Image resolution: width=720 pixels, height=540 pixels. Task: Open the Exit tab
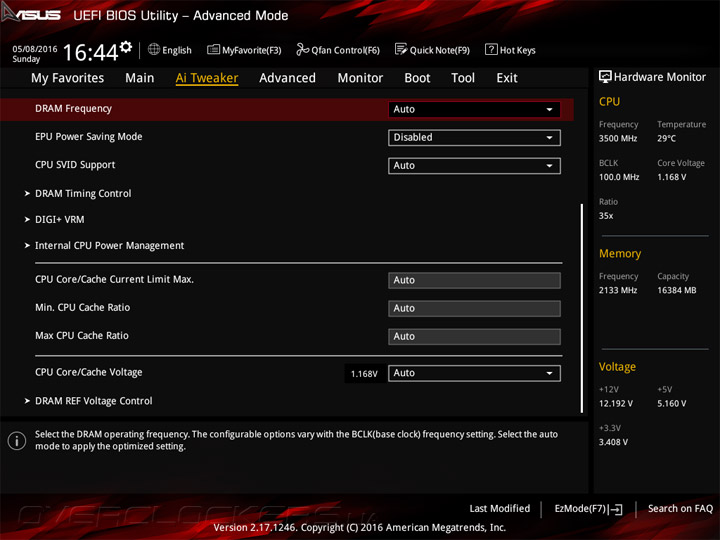507,78
